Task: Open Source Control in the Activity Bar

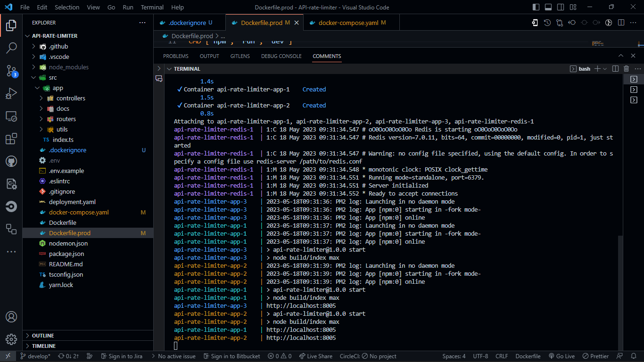Action: tap(11, 71)
